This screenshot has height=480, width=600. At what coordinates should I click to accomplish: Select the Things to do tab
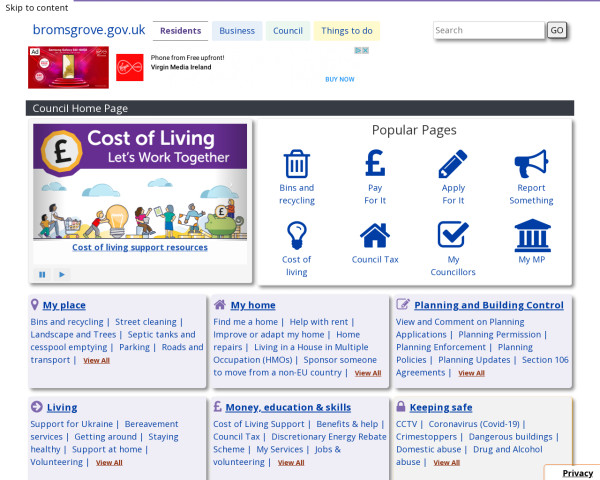tap(347, 31)
